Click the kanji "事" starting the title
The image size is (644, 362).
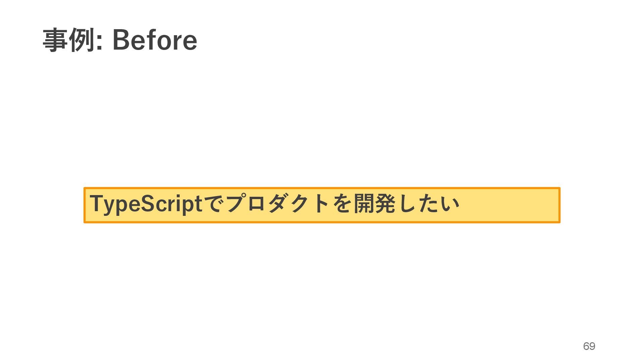pos(55,40)
